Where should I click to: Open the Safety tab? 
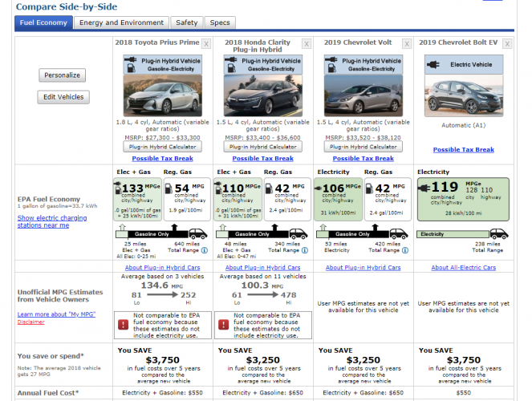(x=186, y=22)
